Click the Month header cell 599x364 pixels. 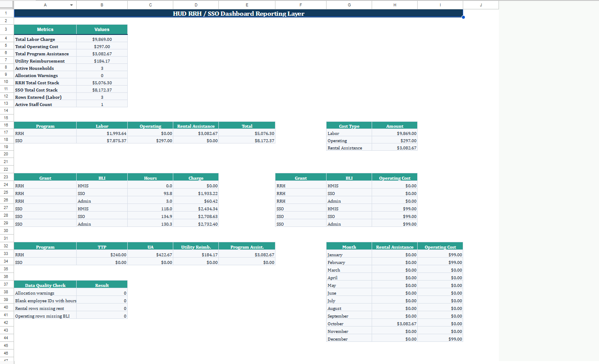[349, 247]
